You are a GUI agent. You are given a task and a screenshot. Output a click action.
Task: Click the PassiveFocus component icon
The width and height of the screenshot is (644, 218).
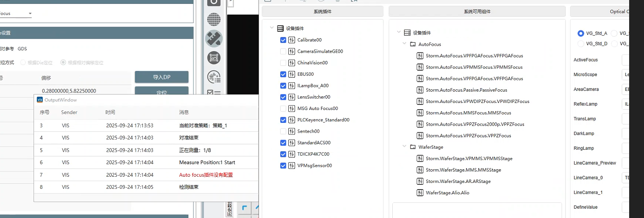point(420,90)
